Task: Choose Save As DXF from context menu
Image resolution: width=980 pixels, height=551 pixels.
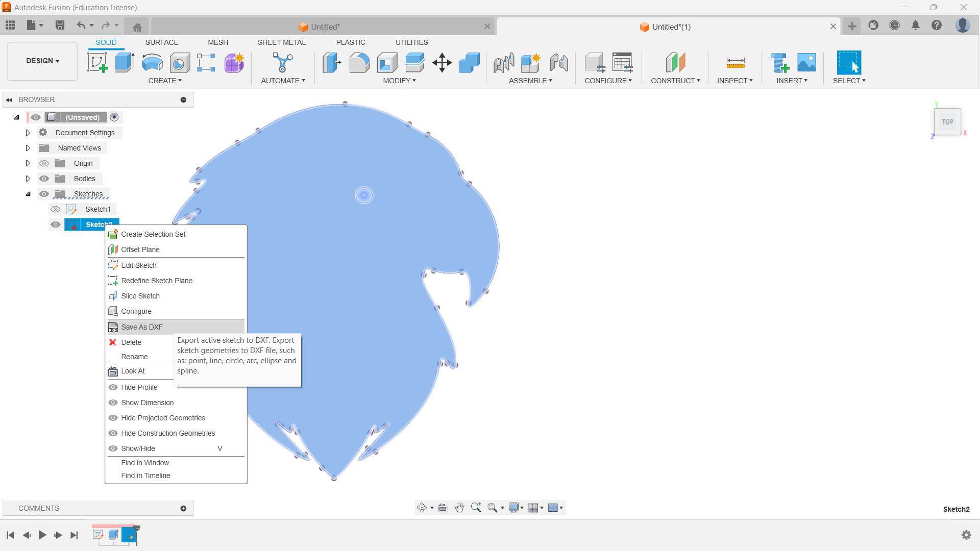Action: click(142, 327)
